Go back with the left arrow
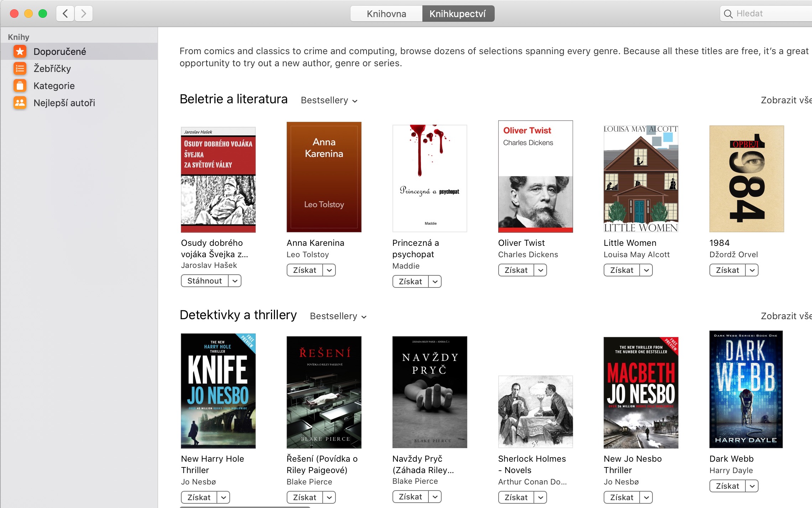This screenshot has width=812, height=508. coord(65,14)
